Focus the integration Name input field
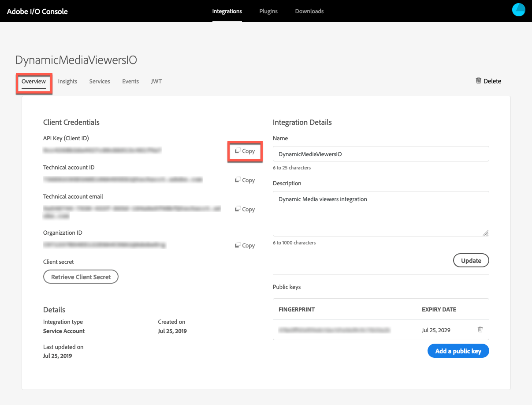Viewport: 532px width, 405px height. 381,154
